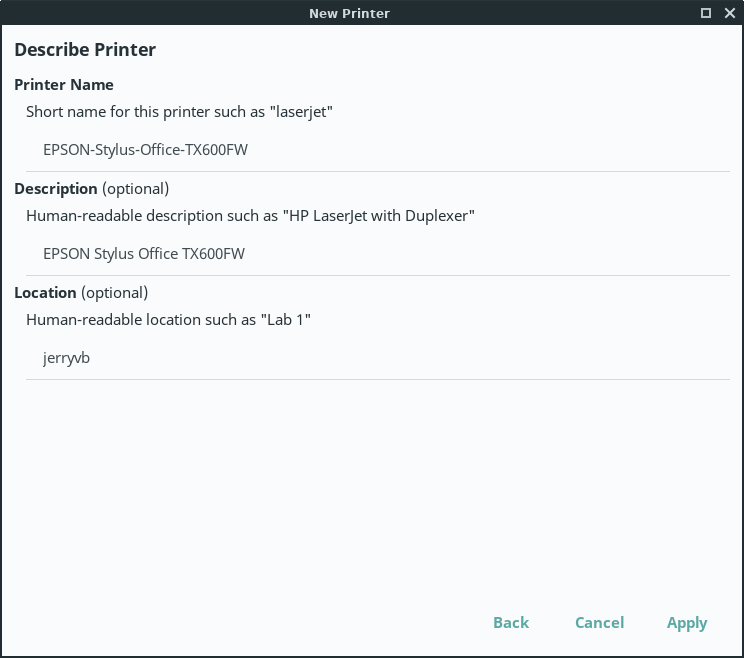Viewport: 744px width, 658px height.
Task: Click the "New Printer" title bar text
Action: click(x=349, y=13)
